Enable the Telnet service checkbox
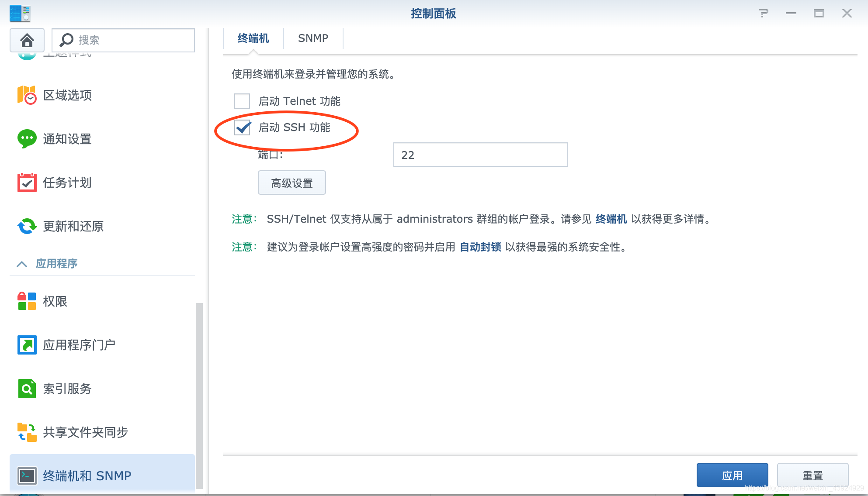This screenshot has height=496, width=868. pos(242,101)
